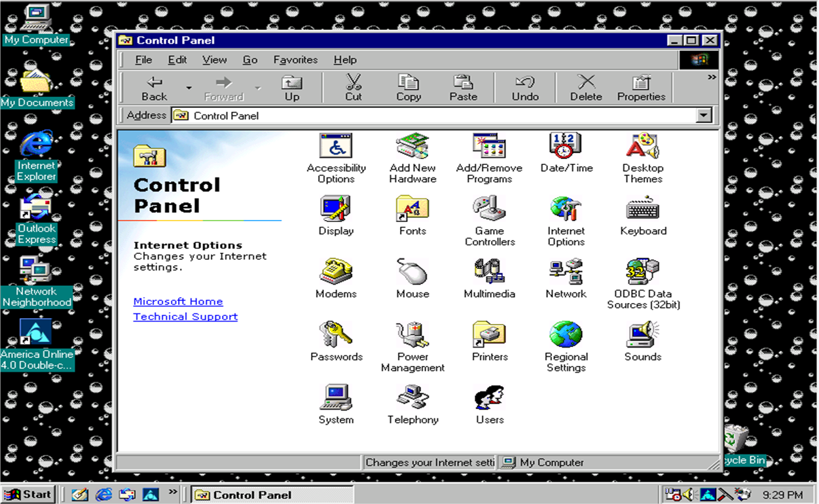Open Add New Hardware applet
819x504 pixels.
(x=412, y=146)
